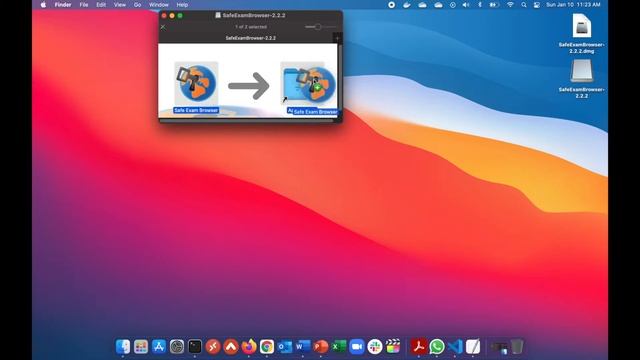
Task: Open Google Chrome from the Dock
Action: click(267, 347)
